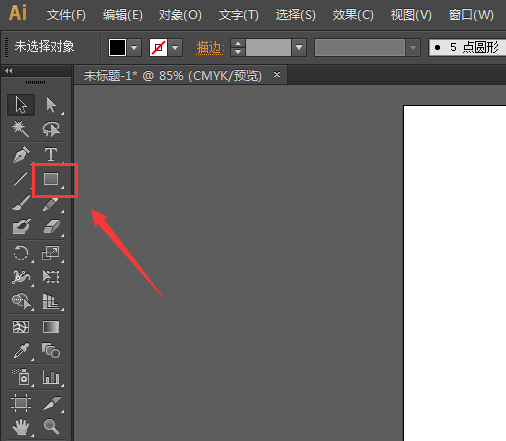Select the Artboard tool
Screen dimensions: 506x441
pos(21,403)
